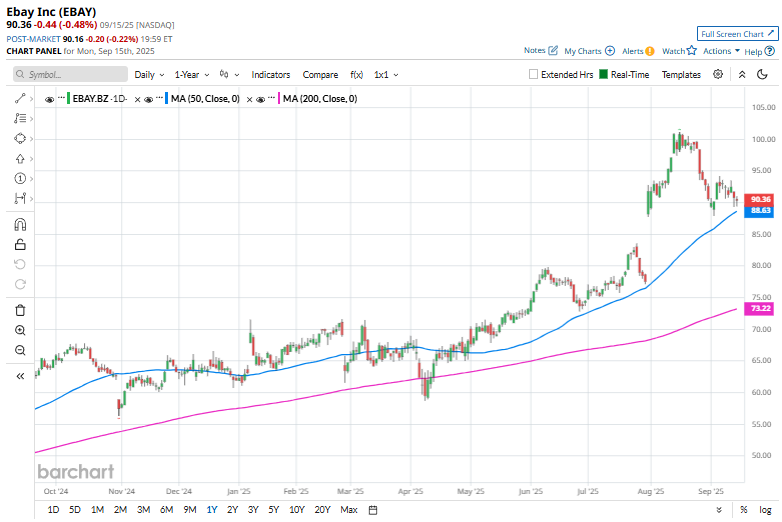Click the green EBAY.BZ color swatch
The height and width of the screenshot is (522, 782).
click(68, 98)
